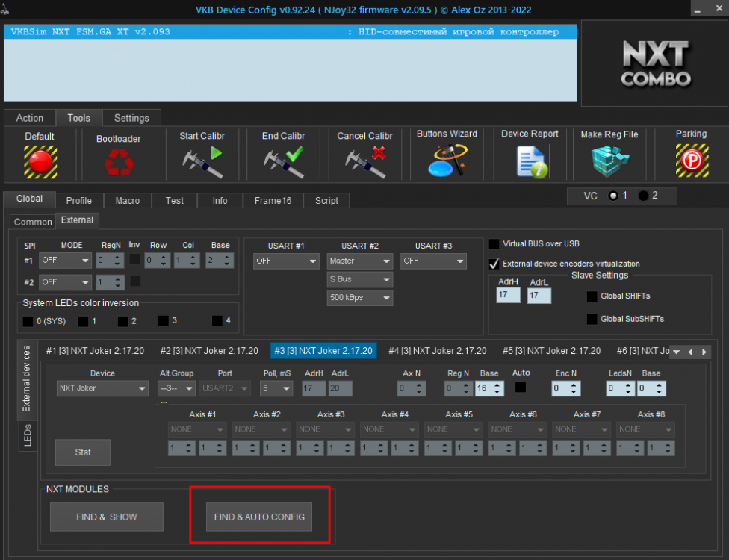The height and width of the screenshot is (560, 729).
Task: Open the Device NXT Joker dropdown
Action: (x=102, y=388)
